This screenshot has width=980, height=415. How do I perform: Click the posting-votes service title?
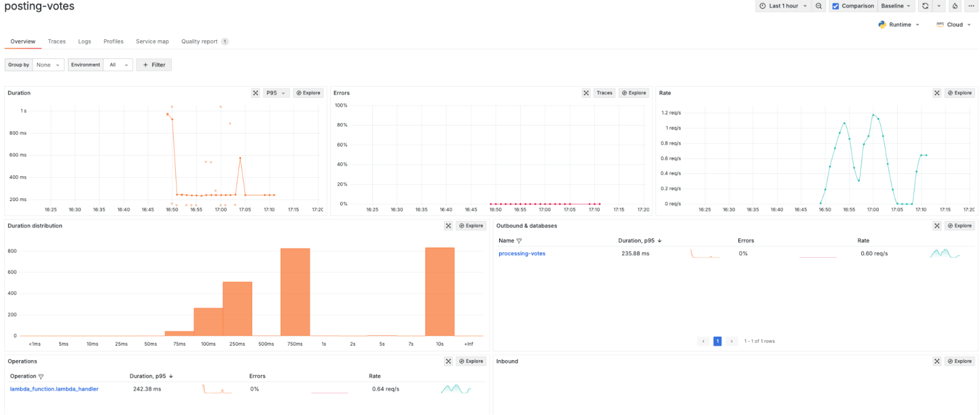pos(39,6)
